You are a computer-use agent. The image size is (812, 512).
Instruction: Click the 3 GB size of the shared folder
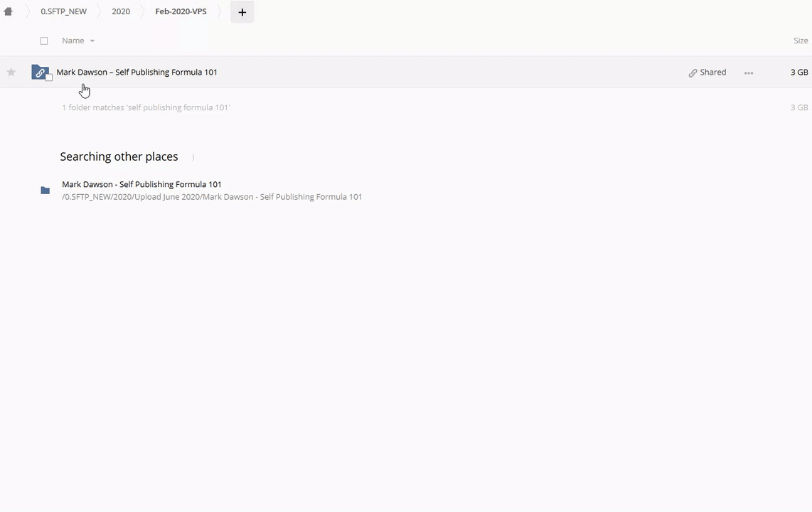pos(799,73)
